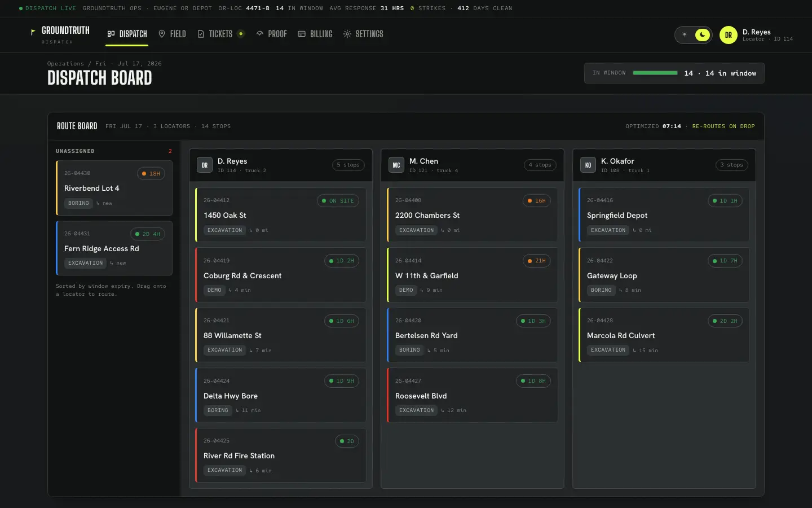Click the 18H badge on Riverbend Lot 4

point(151,174)
